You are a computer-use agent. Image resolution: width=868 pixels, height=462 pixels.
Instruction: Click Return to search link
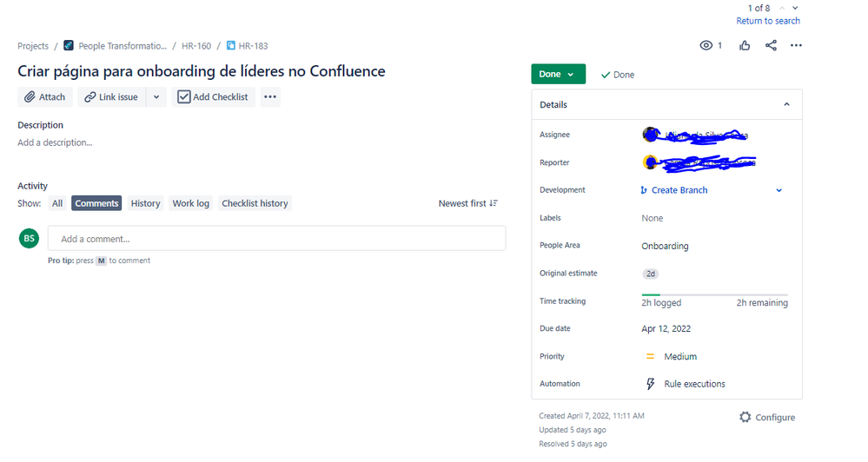pos(768,21)
